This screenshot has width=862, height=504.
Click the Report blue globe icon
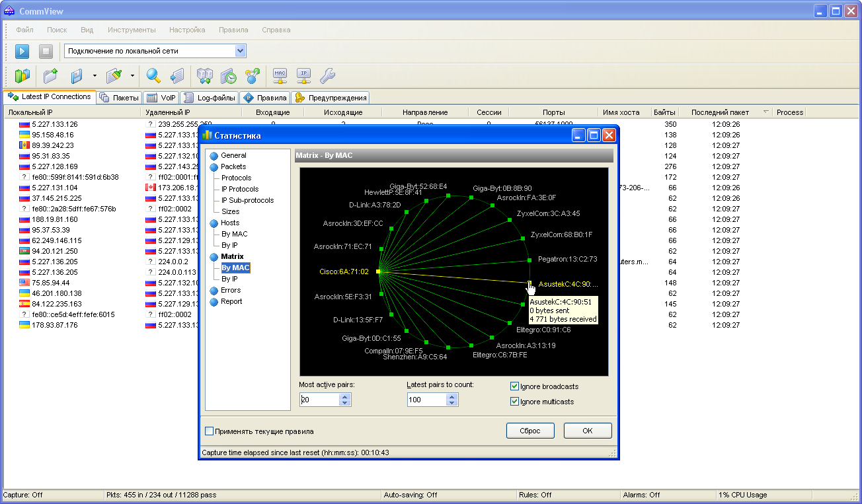pyautogui.click(x=214, y=302)
